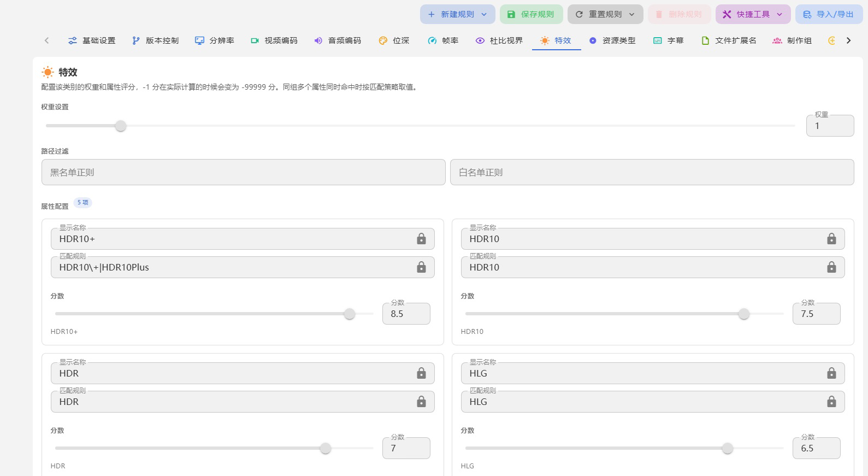Click the lock icon in HDR10 显示名称 field

[831, 239]
